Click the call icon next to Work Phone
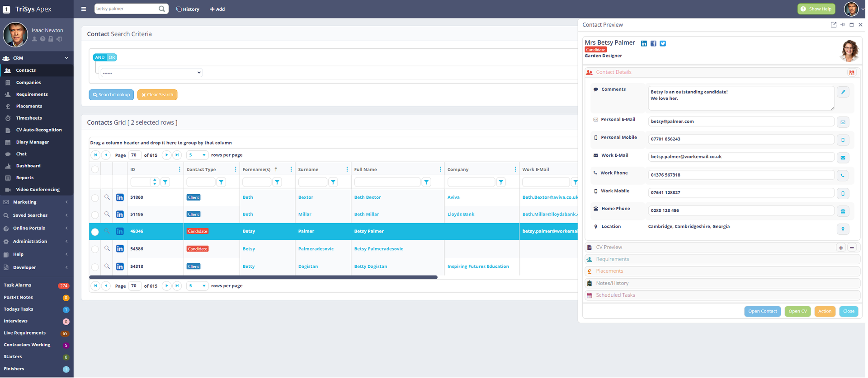Viewport: 868px width, 378px height. (x=843, y=175)
